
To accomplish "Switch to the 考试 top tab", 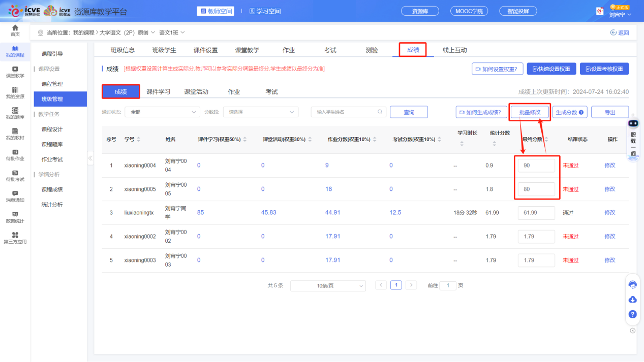I will click(330, 50).
